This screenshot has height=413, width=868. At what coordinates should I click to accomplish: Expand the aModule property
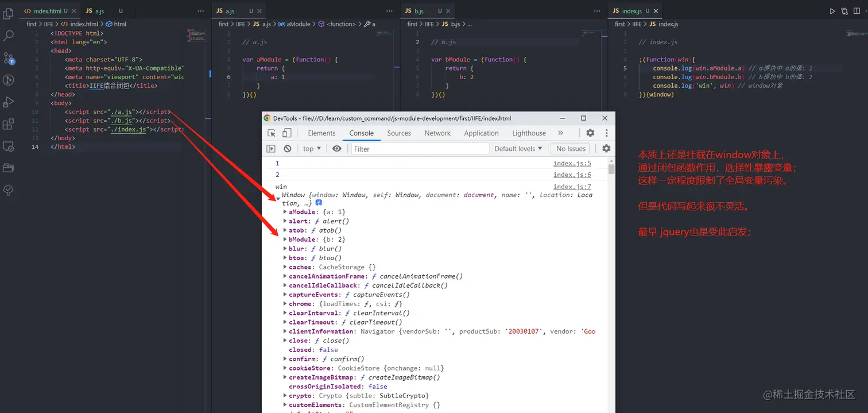pos(285,212)
